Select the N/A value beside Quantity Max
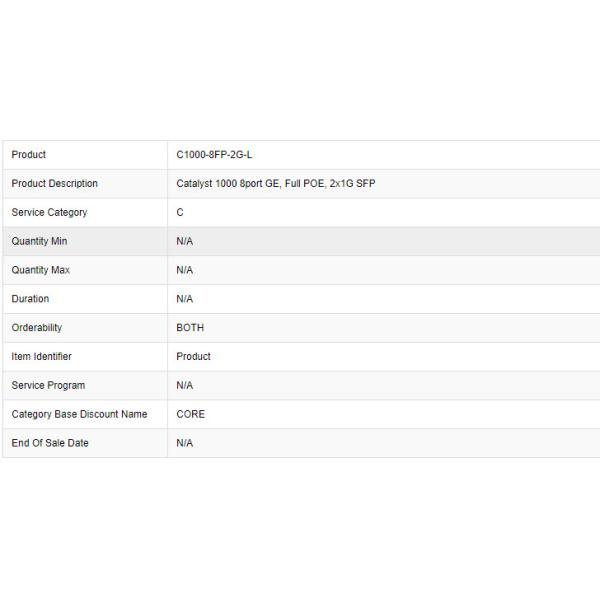This screenshot has height=600, width=600. click(185, 270)
